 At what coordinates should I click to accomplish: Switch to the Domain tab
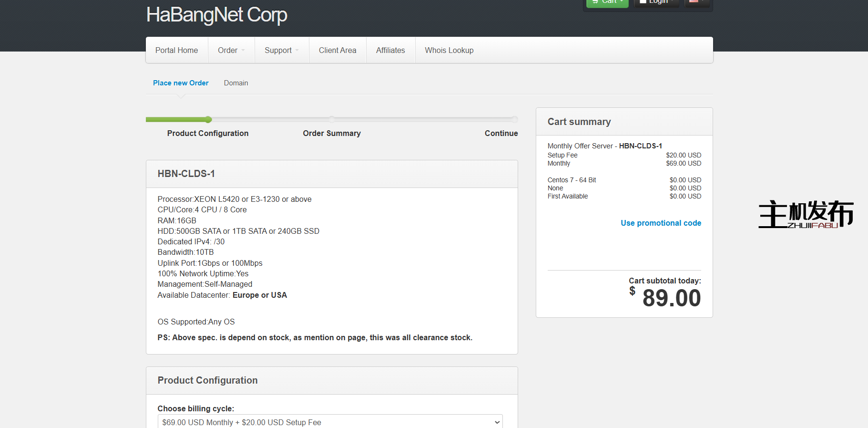pyautogui.click(x=236, y=83)
